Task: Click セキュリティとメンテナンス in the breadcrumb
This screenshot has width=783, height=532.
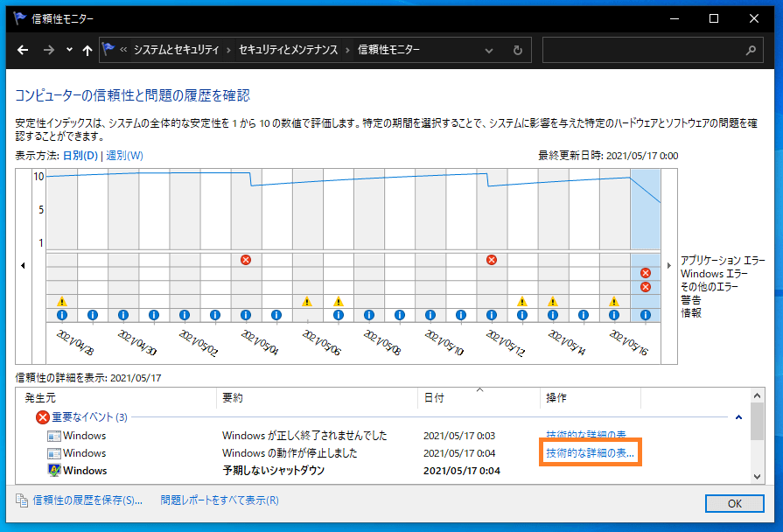Action: tap(288, 50)
